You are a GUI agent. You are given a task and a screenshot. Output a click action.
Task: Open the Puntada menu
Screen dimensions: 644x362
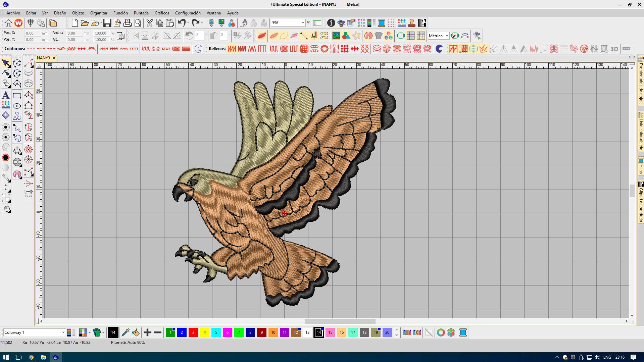[141, 13]
